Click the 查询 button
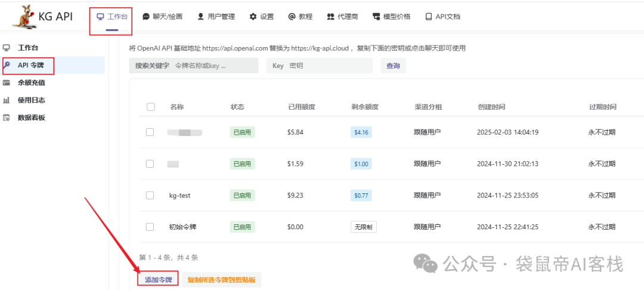644x290 pixels. (x=393, y=66)
